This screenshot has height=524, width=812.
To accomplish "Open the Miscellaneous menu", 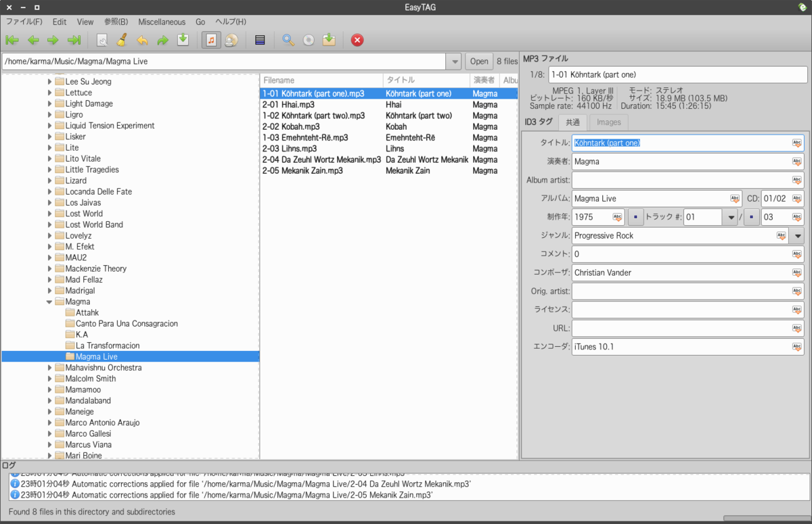I will (162, 22).
